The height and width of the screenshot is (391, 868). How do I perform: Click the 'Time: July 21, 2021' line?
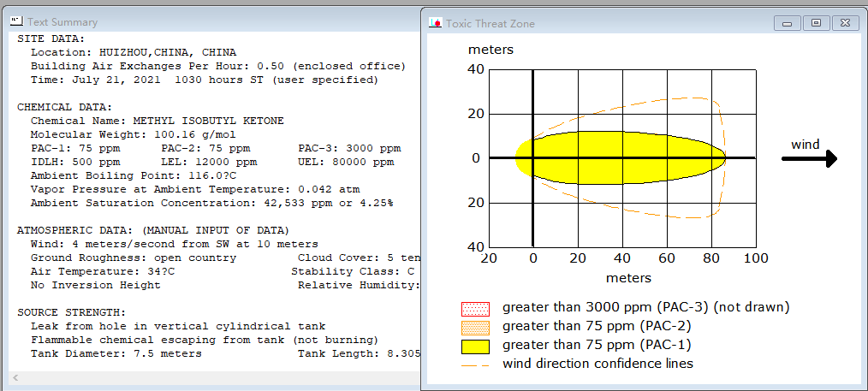[x=205, y=80]
